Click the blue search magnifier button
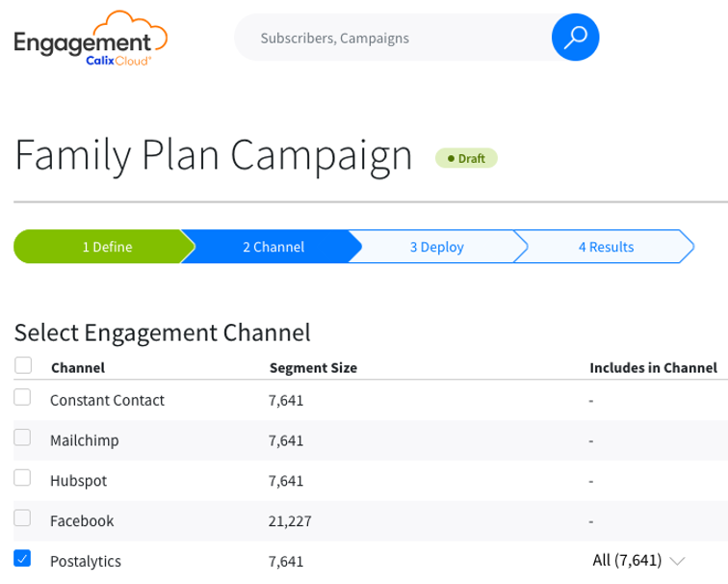The height and width of the screenshot is (584, 728). (575, 38)
